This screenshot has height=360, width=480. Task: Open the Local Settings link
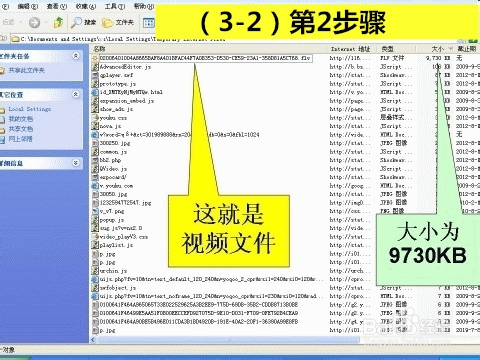30,109
